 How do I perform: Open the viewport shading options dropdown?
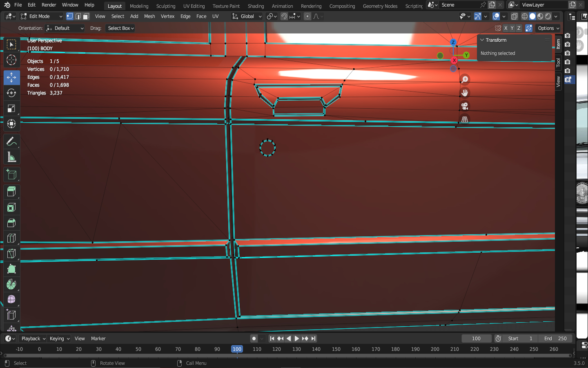(556, 16)
